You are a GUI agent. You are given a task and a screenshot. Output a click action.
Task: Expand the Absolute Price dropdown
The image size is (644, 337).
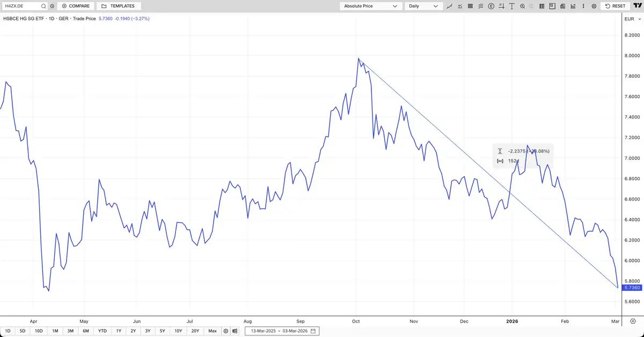(370, 6)
